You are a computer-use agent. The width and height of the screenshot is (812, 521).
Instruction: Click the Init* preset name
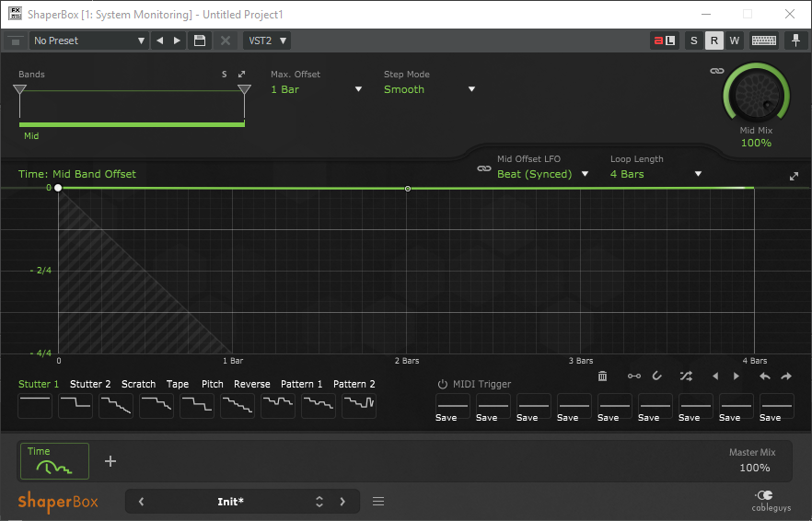click(x=230, y=502)
